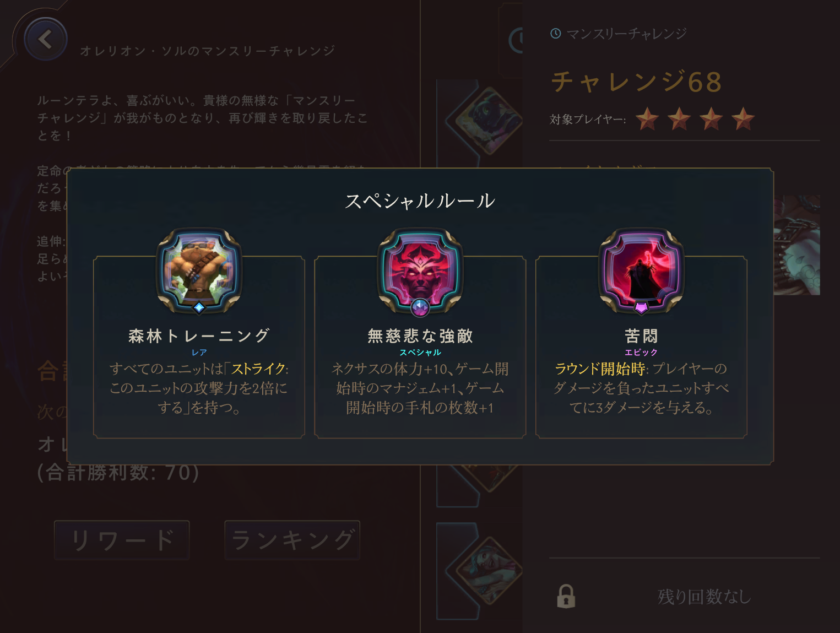The width and height of the screenshot is (840, 633).
Task: Click the blue rare gem under bear icon
Action: pos(199,307)
